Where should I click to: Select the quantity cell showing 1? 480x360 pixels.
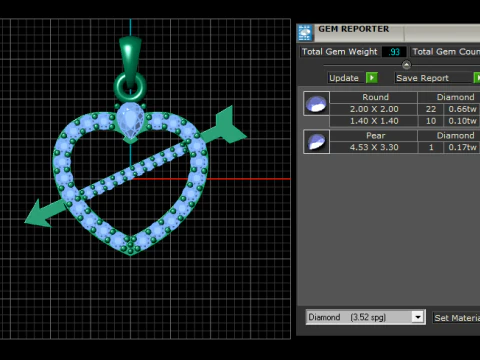[x=431, y=147]
